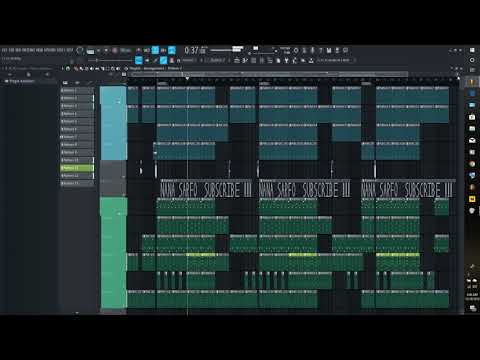Select Pattern 12 in the pattern picker

[77, 176]
